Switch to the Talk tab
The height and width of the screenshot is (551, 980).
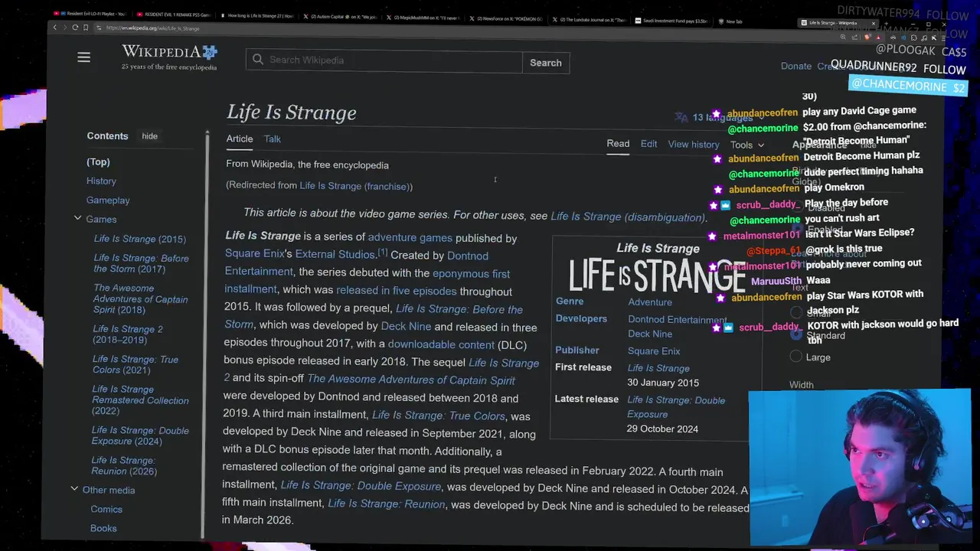[272, 139]
